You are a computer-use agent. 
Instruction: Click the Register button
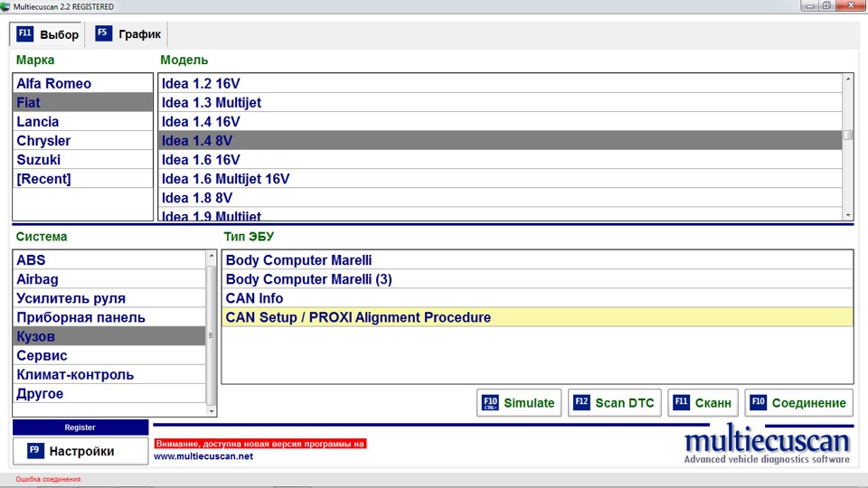pyautogui.click(x=80, y=427)
